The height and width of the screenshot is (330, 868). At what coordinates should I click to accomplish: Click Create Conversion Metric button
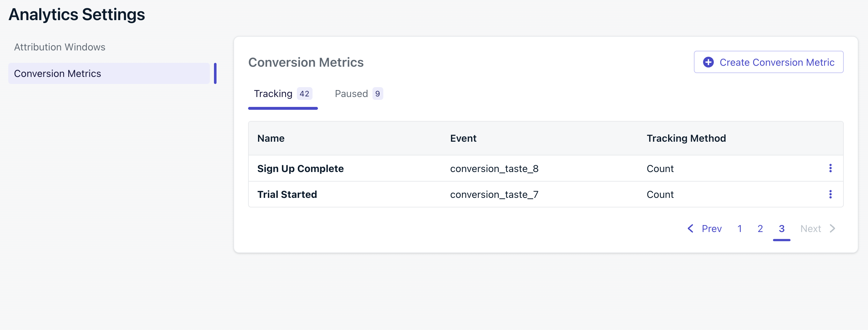click(x=768, y=62)
